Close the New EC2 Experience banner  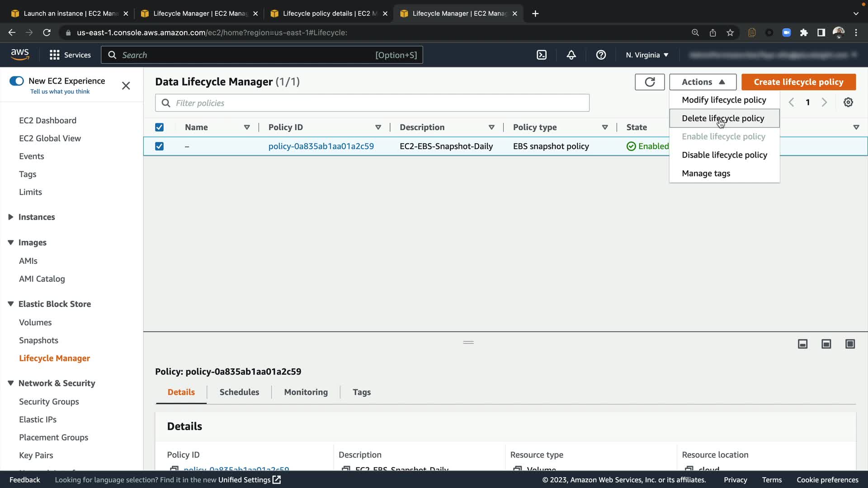point(126,86)
